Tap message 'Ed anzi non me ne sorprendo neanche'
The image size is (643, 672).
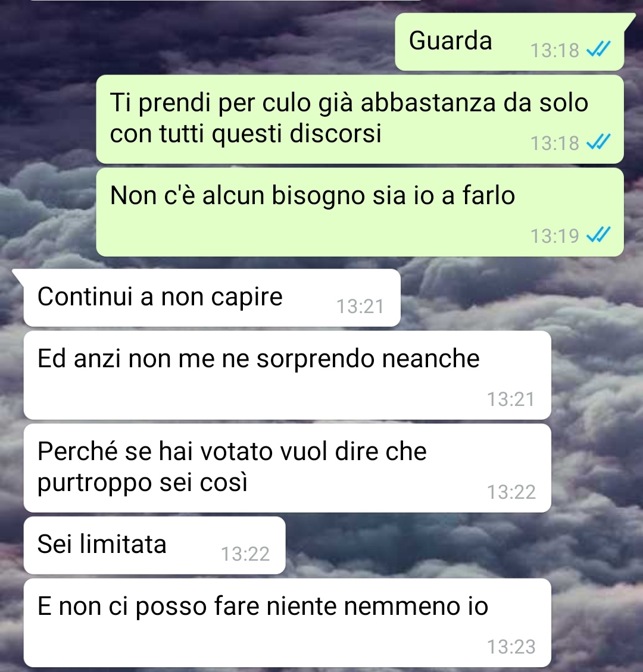point(287,375)
